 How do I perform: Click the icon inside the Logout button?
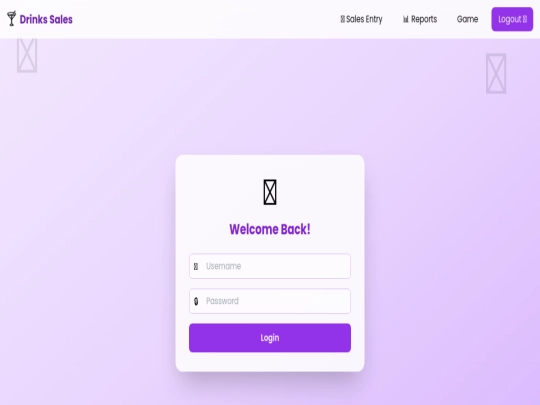pyautogui.click(x=525, y=19)
